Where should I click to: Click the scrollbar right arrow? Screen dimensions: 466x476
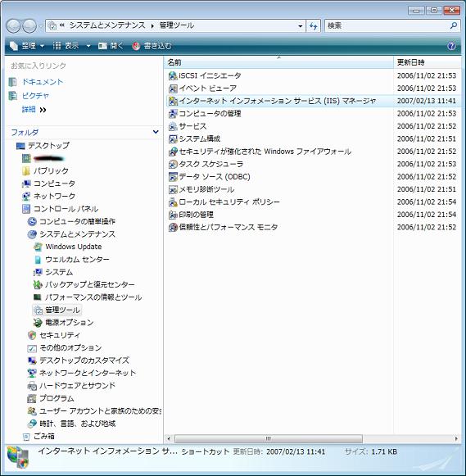pos(456,439)
